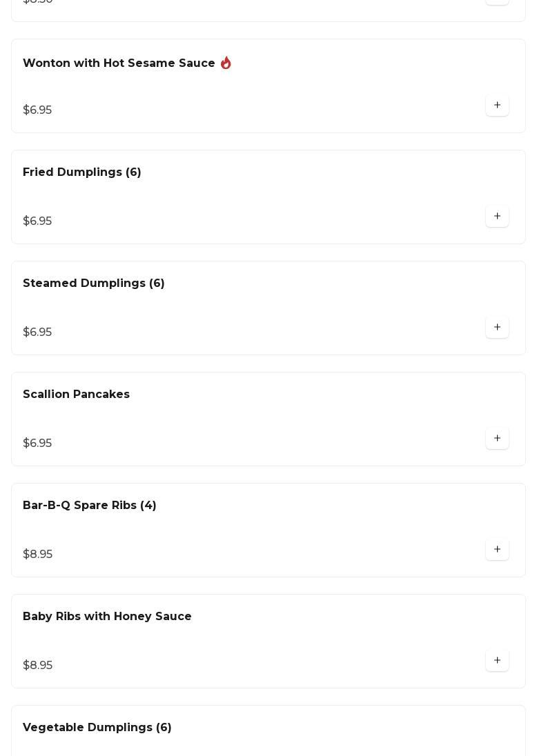Click the $8.95 price under Baby Ribs
Viewport: 537px width, 756px height.
tap(38, 666)
